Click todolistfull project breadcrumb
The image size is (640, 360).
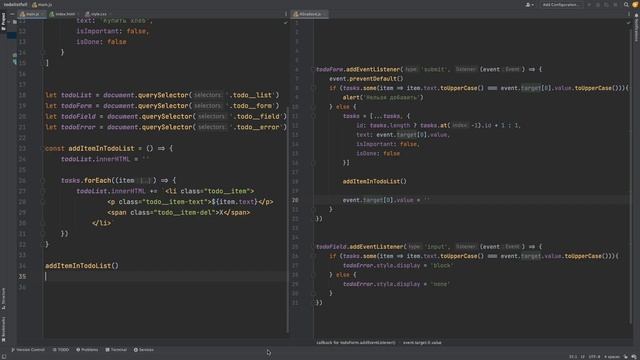click(16, 4)
